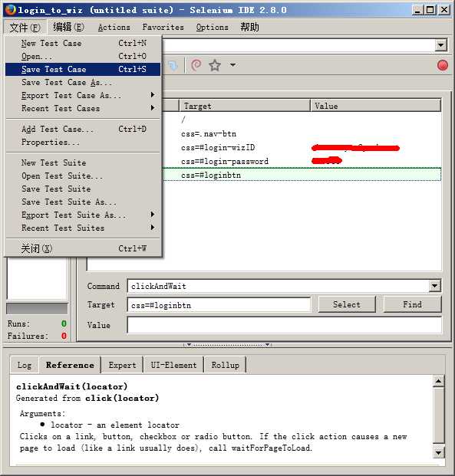Open the Favorites menu

click(x=163, y=28)
